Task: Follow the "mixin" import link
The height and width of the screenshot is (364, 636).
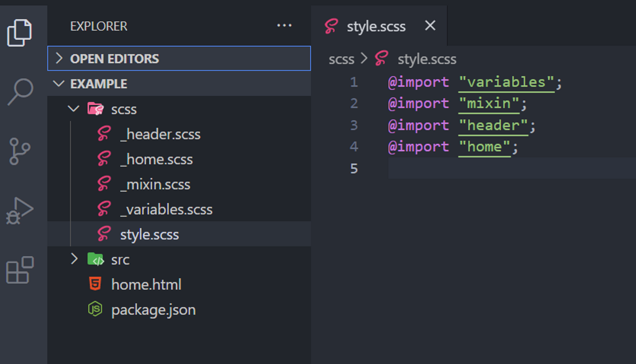Action: coord(489,104)
